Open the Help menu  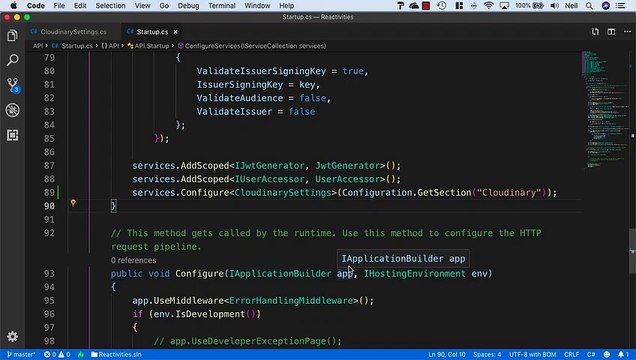coord(286,6)
